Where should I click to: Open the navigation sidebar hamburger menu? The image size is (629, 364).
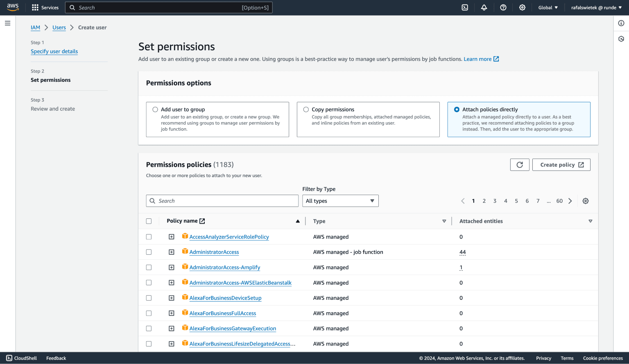coord(7,23)
